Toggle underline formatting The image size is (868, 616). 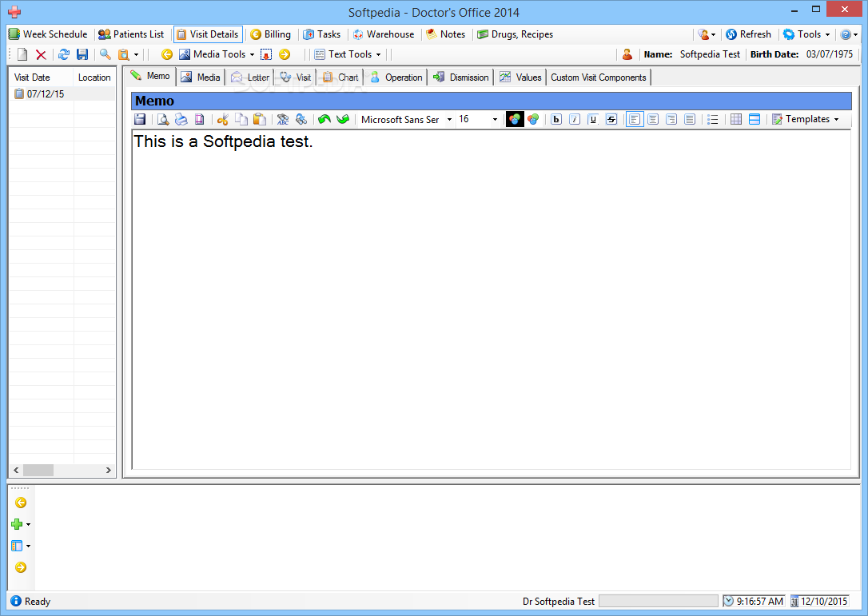593,119
